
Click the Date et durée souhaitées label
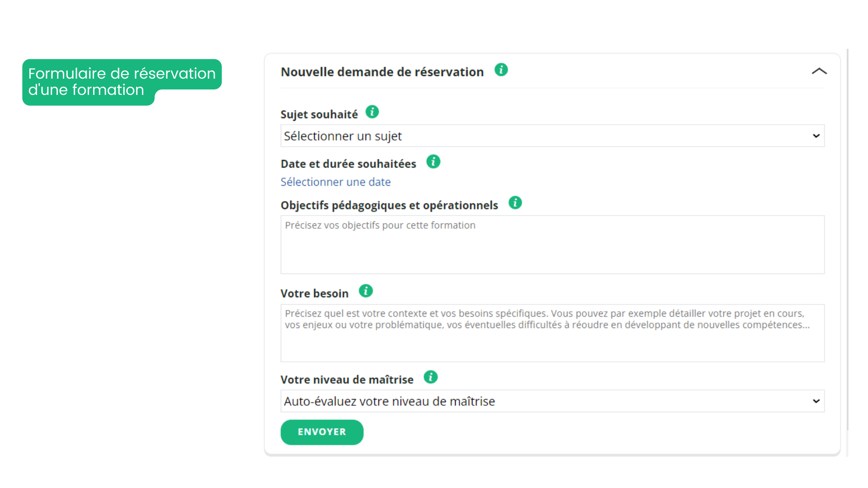(x=348, y=164)
